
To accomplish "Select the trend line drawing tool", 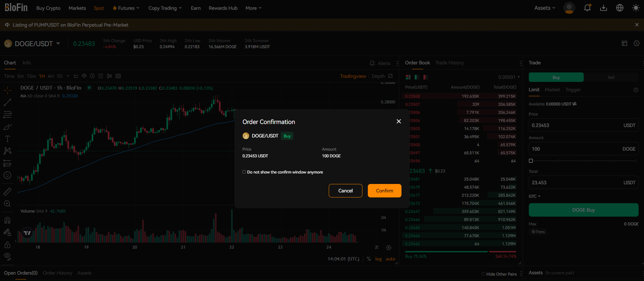I will click(7, 102).
